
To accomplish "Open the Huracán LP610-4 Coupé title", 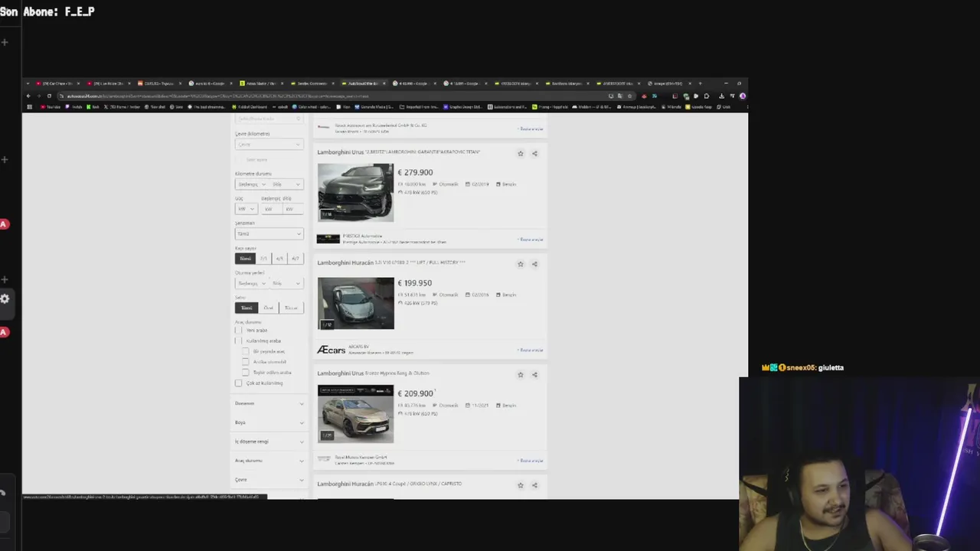I will pyautogui.click(x=390, y=484).
